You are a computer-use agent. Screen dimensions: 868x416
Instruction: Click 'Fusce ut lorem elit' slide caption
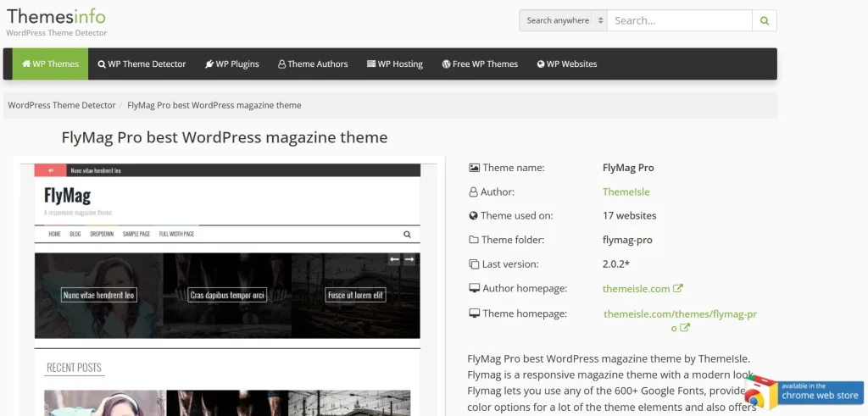pos(355,296)
